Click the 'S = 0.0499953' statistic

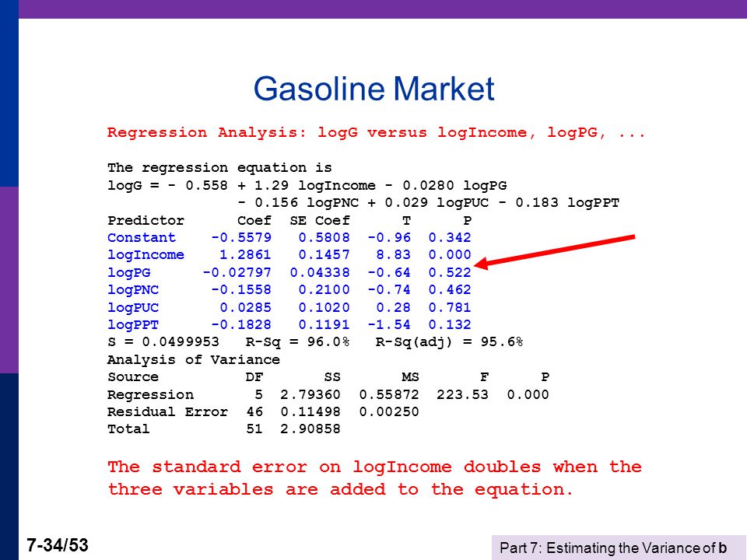click(163, 342)
